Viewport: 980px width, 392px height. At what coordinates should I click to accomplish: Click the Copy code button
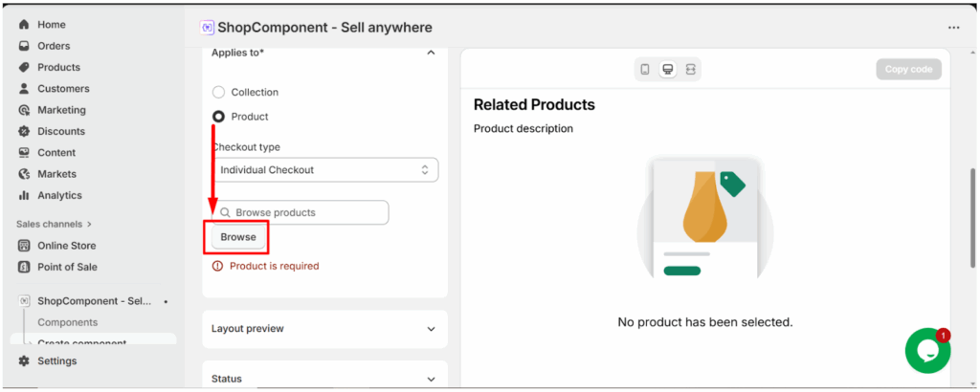pos(908,70)
